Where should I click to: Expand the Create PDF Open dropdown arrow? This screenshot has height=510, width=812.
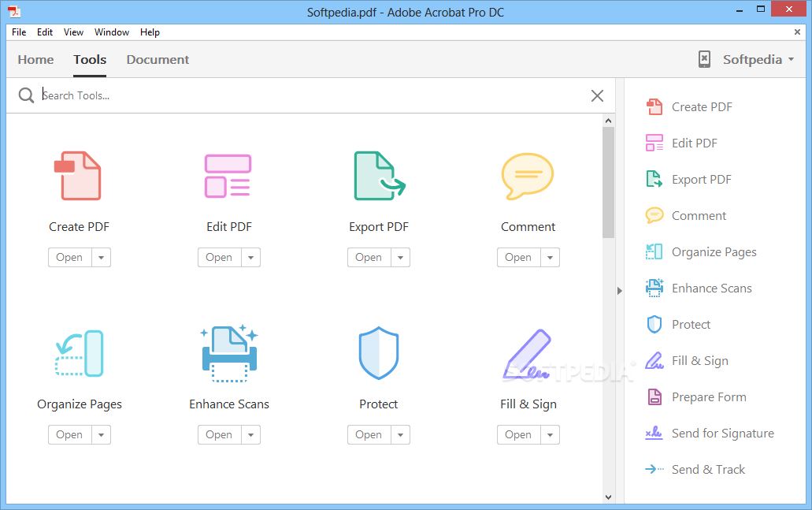[99, 257]
